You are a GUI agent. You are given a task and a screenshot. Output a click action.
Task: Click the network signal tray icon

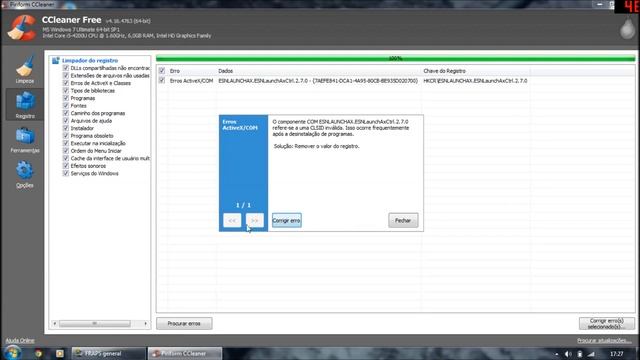click(x=591, y=354)
